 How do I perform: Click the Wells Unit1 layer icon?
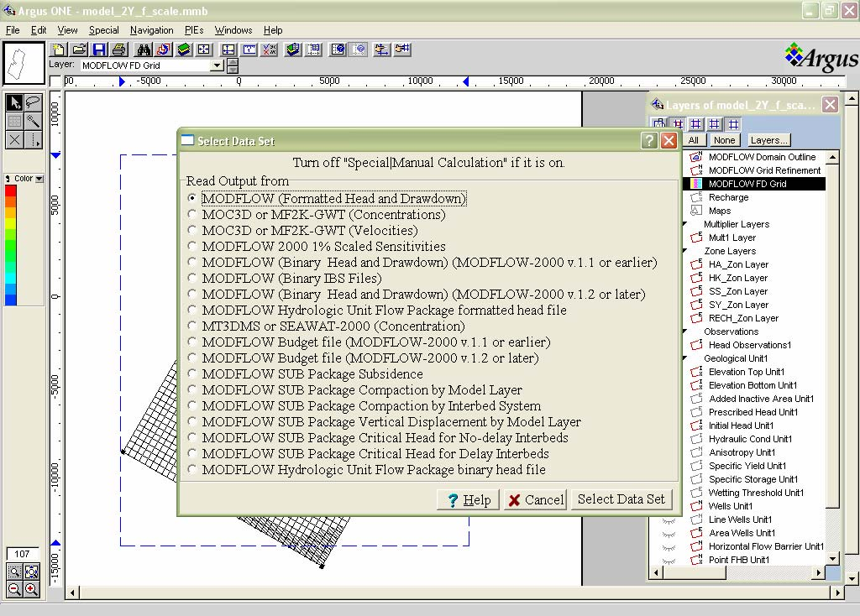(696, 506)
